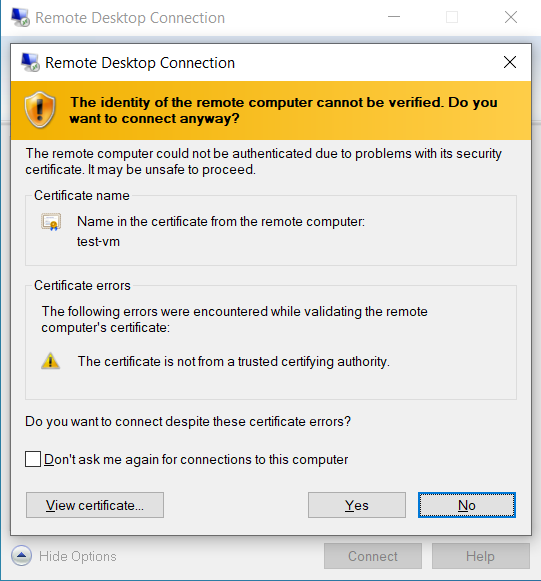Click the "Certificate errors" group heading
The image size is (541, 581).
[x=82, y=285]
